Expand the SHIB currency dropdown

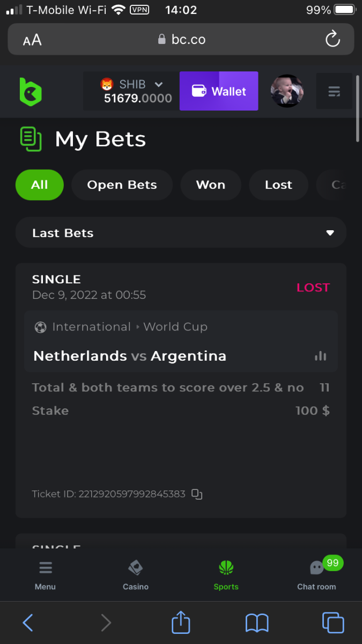pyautogui.click(x=158, y=84)
